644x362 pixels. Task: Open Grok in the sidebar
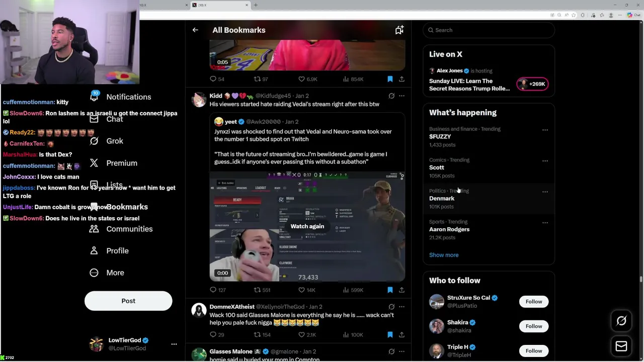pos(107,141)
